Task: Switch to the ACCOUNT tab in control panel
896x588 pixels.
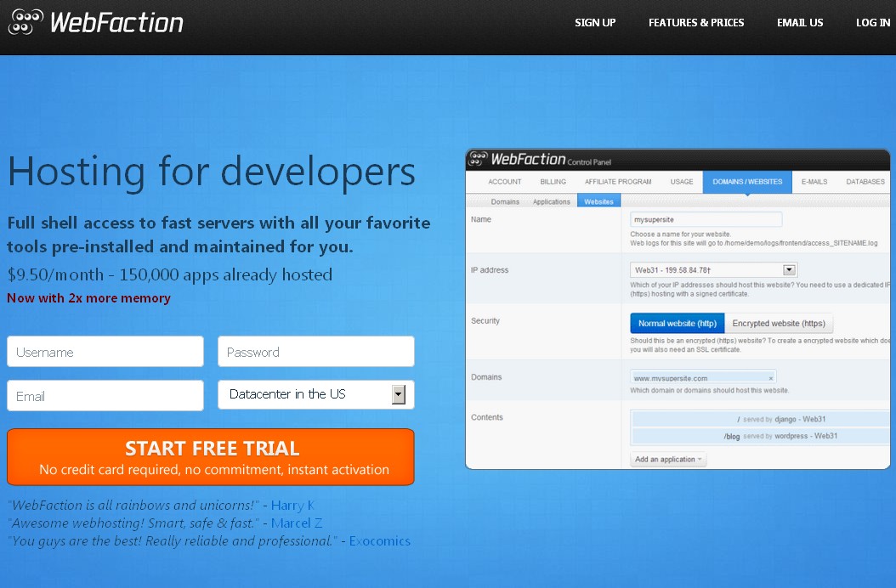Action: (505, 182)
